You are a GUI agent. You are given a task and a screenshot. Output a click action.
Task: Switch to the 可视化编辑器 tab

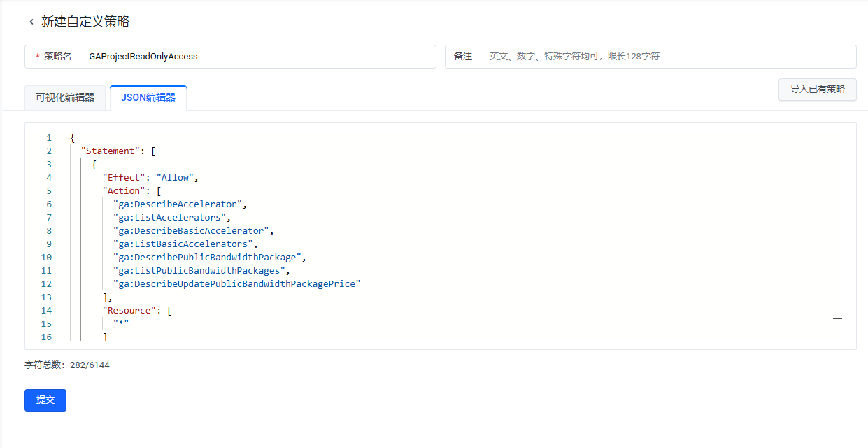coord(65,98)
